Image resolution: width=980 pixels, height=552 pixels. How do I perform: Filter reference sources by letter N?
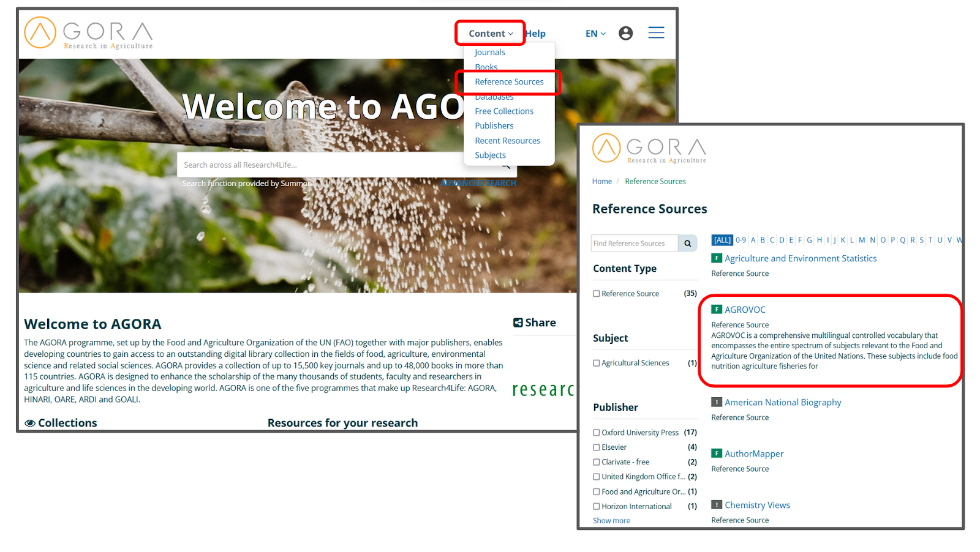[873, 240]
